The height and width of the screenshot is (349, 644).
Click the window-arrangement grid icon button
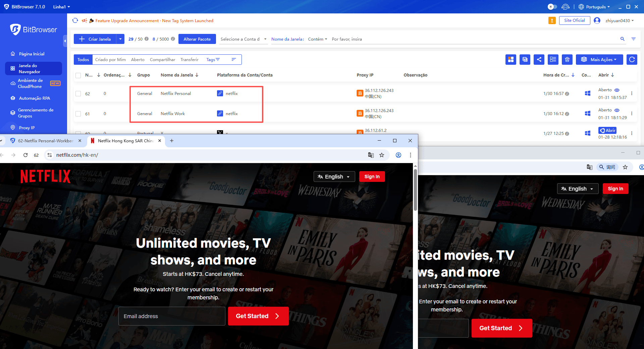click(511, 59)
